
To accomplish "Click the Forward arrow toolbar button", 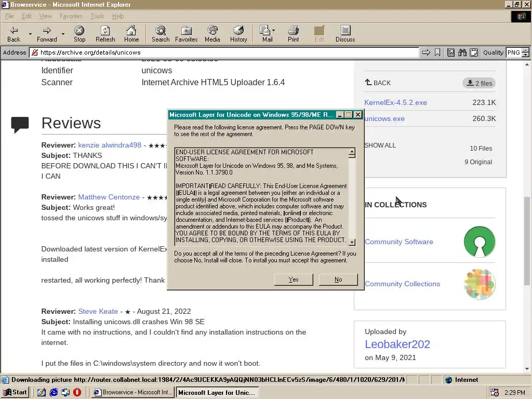I will click(x=47, y=34).
